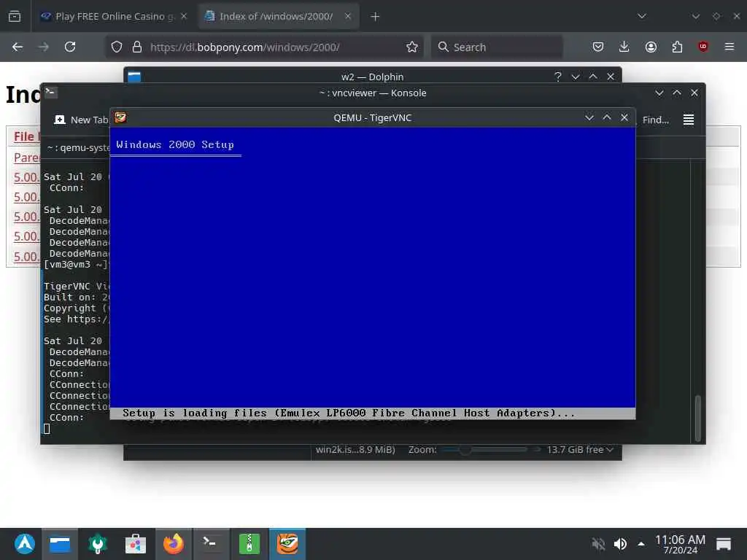This screenshot has height=560, width=747.
Task: Minimize the QEMU - TigerVNC window
Action: [589, 117]
